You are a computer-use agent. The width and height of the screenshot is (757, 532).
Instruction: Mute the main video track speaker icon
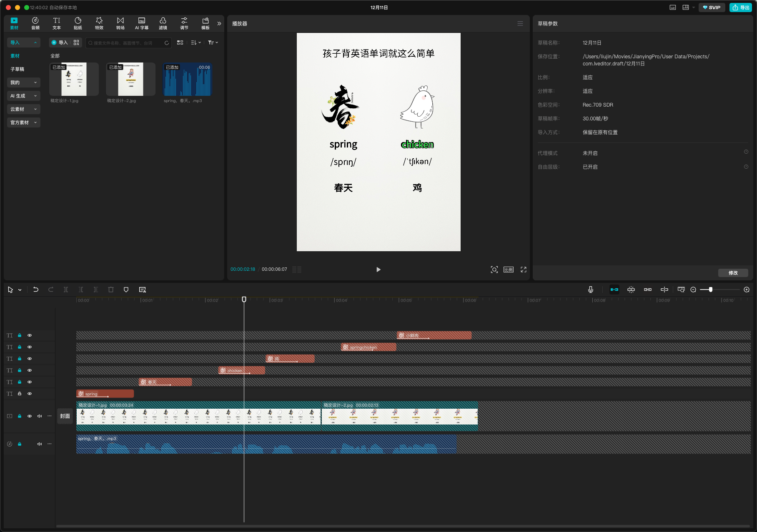40,416
